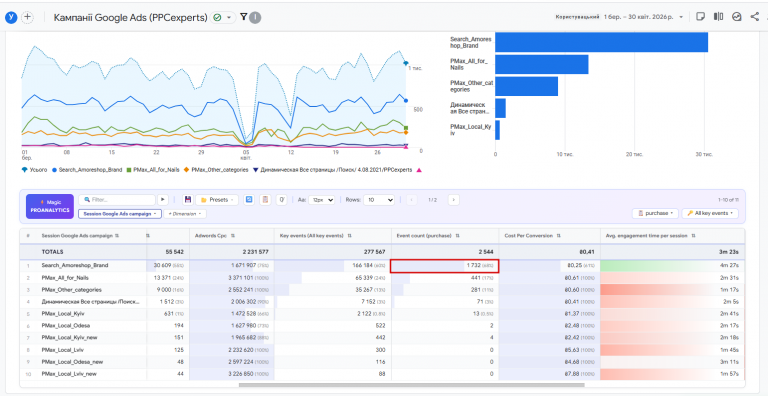Open the report notes icon in header
The image size is (768, 396).
(700, 17)
